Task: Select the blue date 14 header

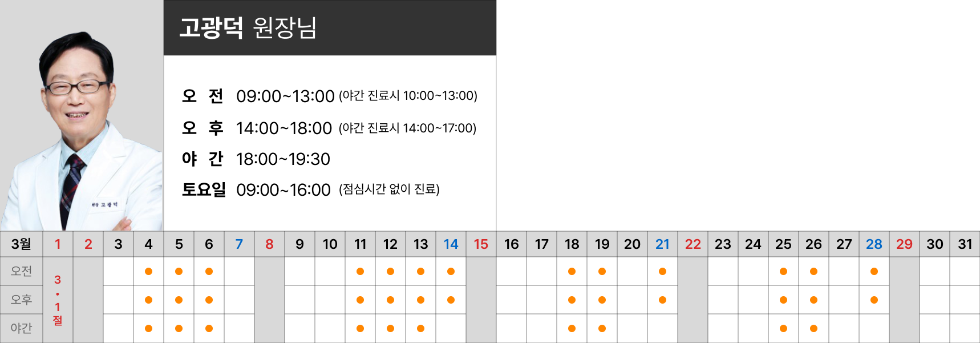Action: 451,244
